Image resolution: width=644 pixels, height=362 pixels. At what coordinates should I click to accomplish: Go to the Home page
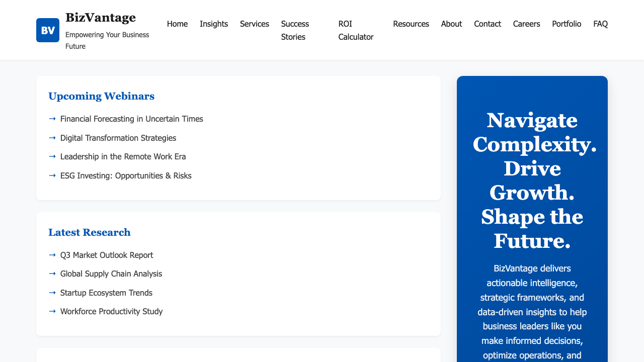[177, 24]
